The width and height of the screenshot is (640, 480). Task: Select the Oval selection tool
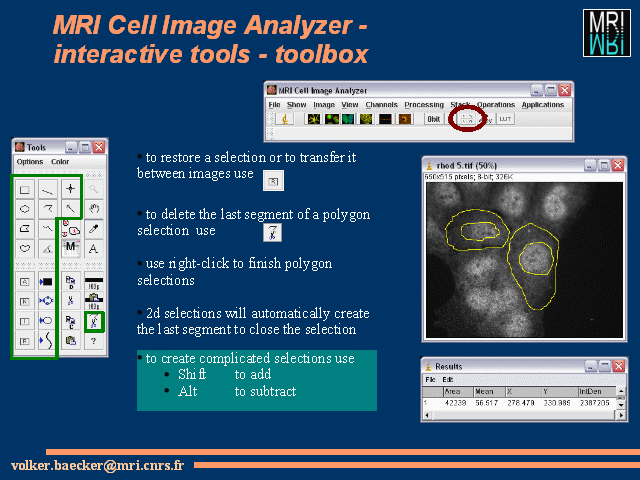pyautogui.click(x=25, y=209)
